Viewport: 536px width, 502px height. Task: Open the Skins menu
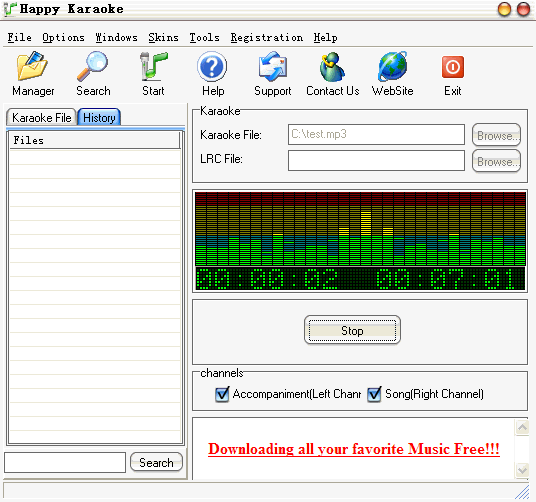tap(163, 37)
